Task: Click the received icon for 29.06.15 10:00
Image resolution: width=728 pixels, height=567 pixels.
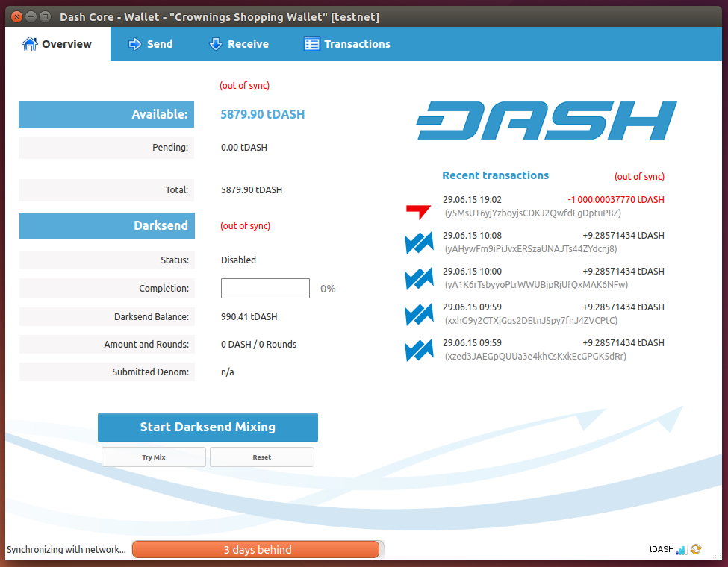Action: point(419,278)
